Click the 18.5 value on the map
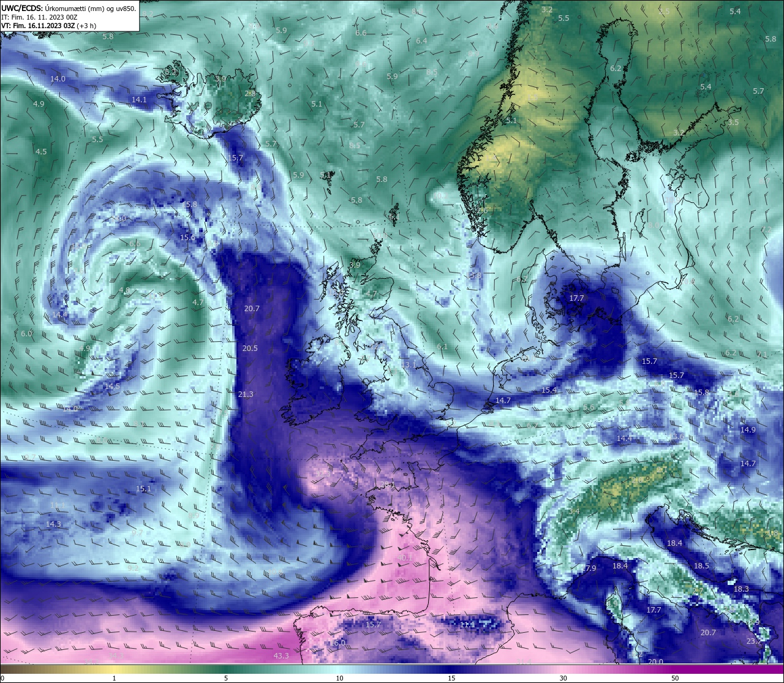 pos(701,565)
